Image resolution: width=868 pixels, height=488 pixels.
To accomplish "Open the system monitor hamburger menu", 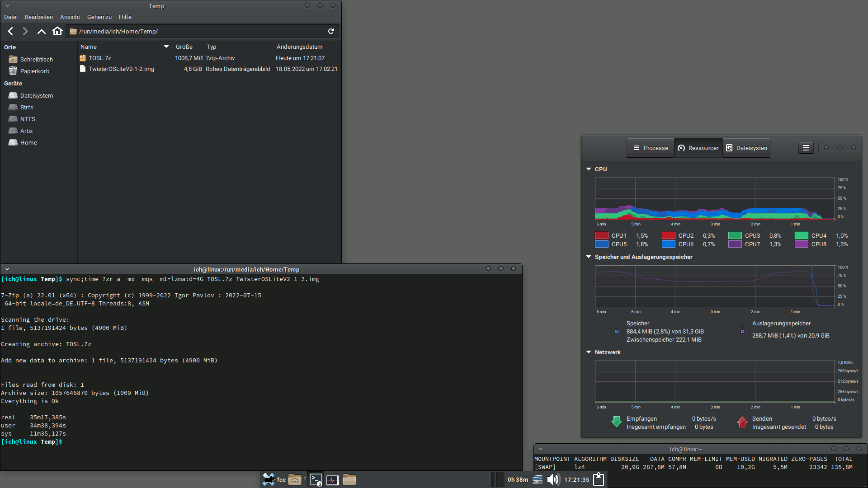I will (x=806, y=148).
